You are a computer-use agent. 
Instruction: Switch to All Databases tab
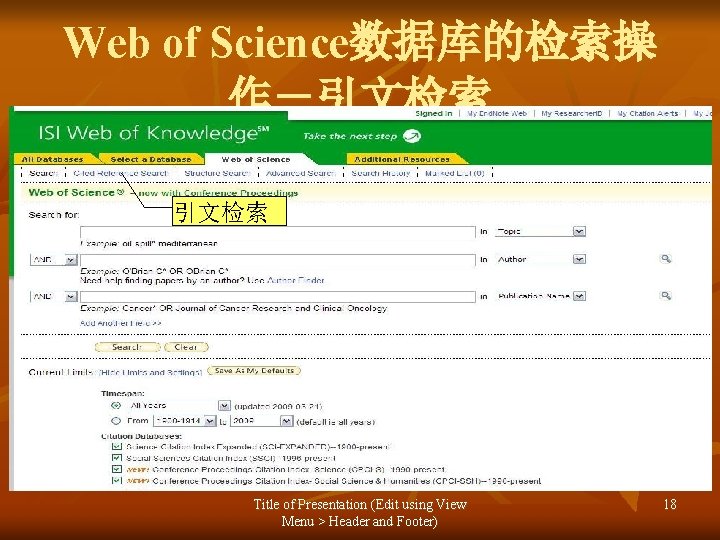pyautogui.click(x=53, y=159)
